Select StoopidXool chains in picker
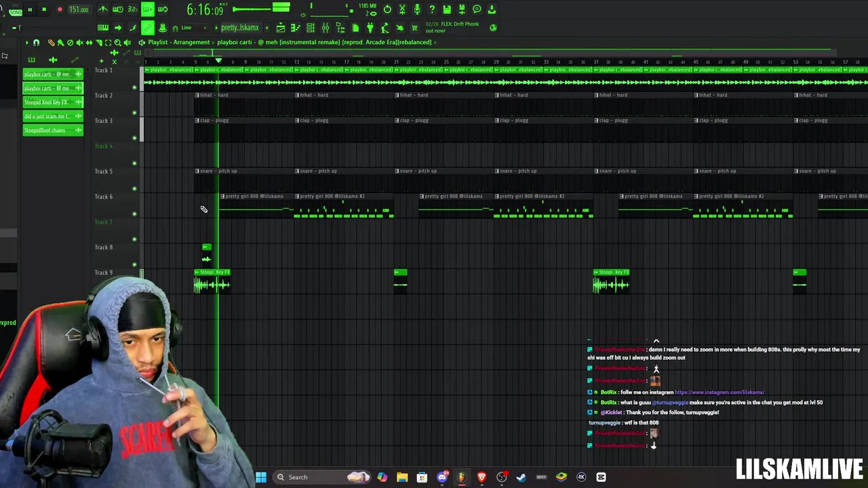868x488 pixels. (x=53, y=130)
